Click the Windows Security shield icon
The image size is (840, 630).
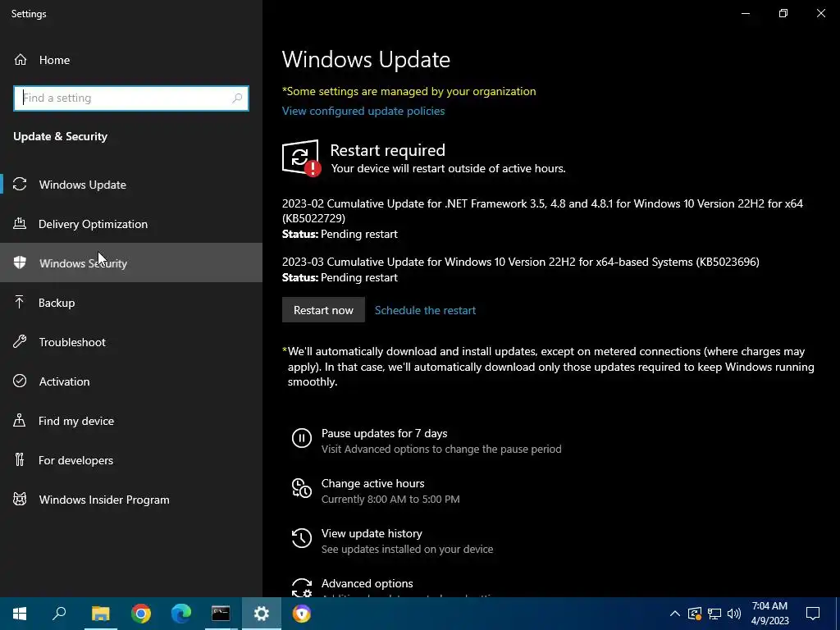point(20,262)
